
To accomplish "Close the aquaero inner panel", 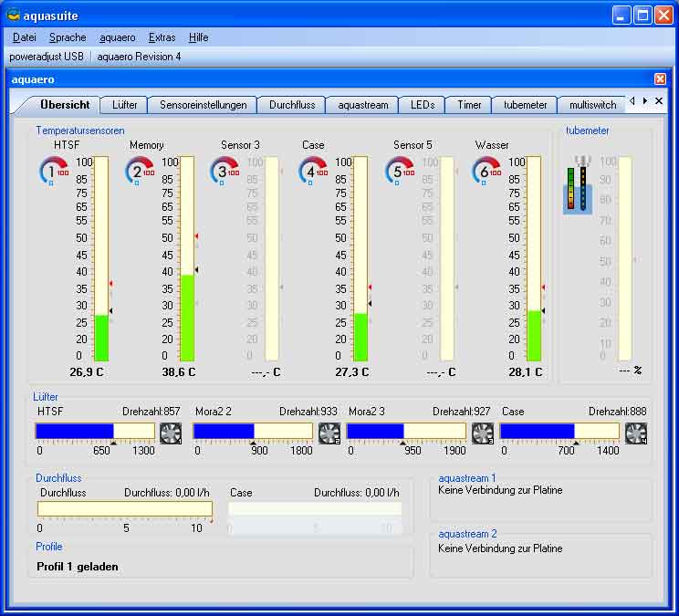I will 660,78.
